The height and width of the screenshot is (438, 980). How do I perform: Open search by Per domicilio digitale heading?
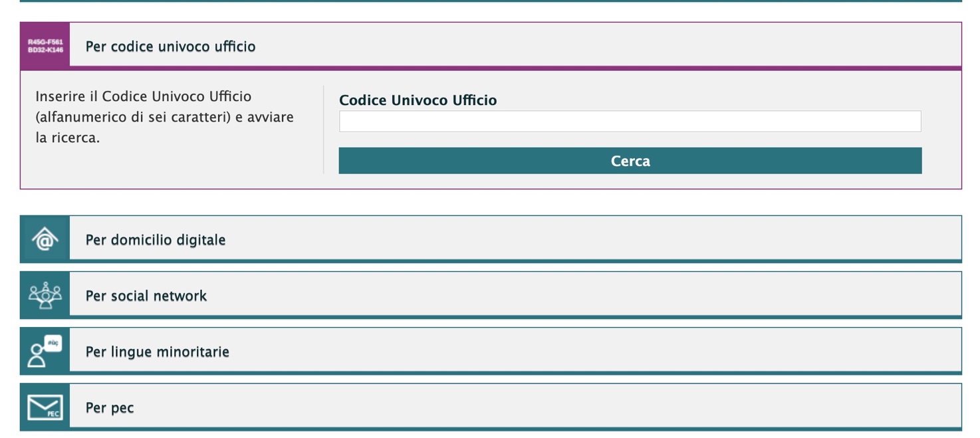(156, 240)
